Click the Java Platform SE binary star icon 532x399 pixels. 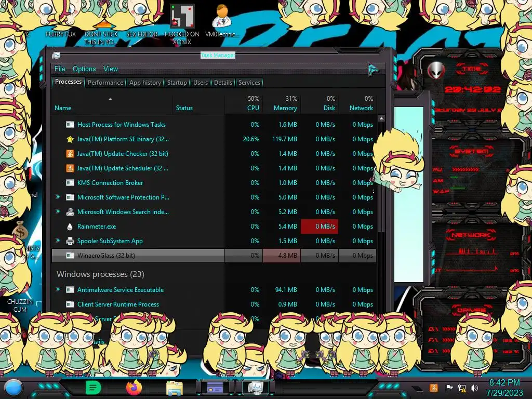point(70,139)
